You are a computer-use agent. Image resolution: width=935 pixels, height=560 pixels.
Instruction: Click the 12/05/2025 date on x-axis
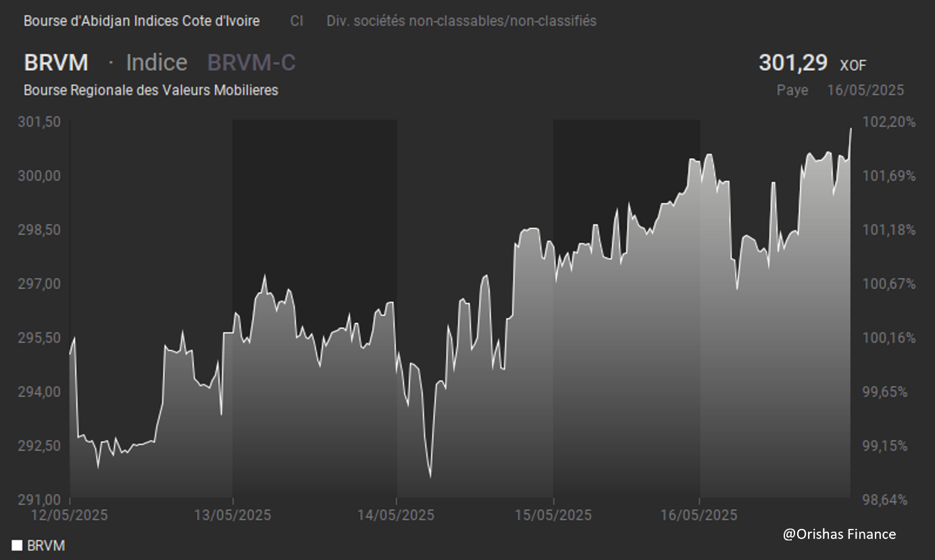coord(69,515)
